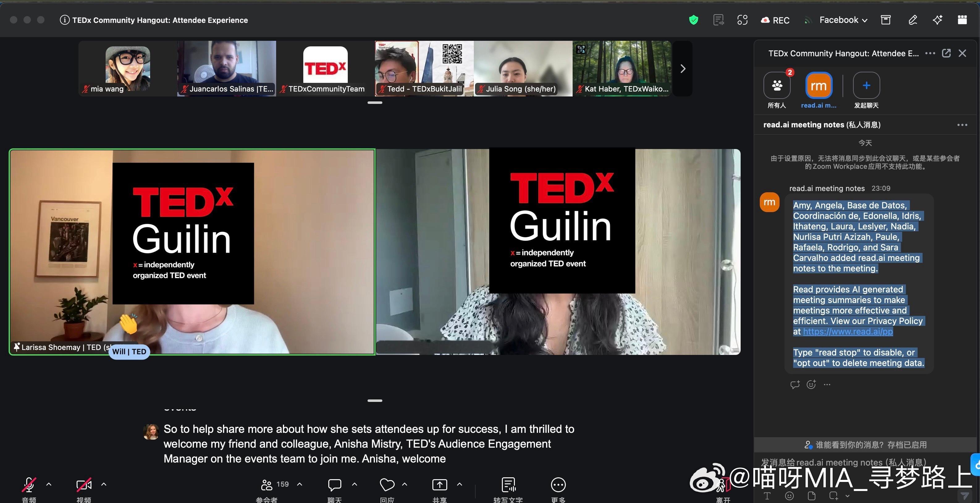Toggle captions with the 转写文字 button
This screenshot has width=980, height=503.
(x=508, y=489)
